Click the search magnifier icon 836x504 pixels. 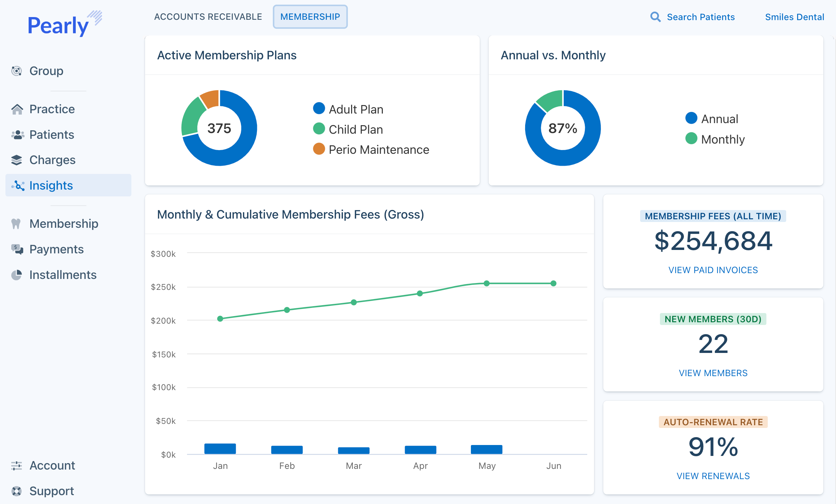(655, 17)
